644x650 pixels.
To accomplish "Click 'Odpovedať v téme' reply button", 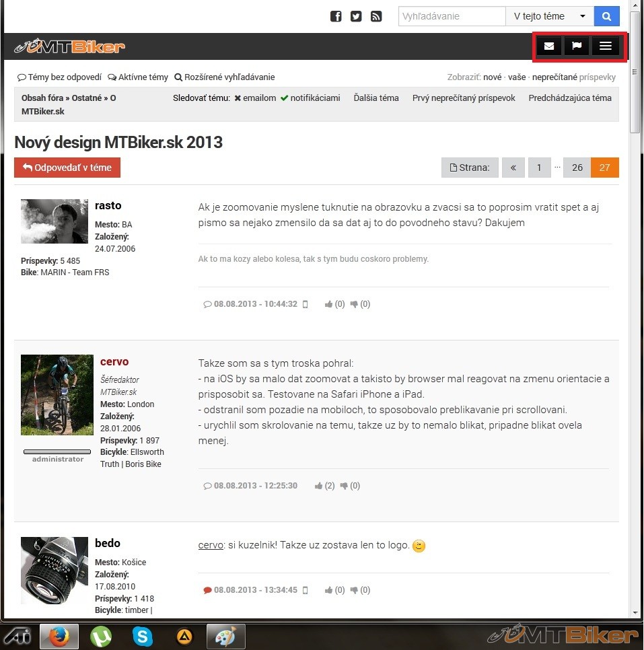I will (67, 168).
